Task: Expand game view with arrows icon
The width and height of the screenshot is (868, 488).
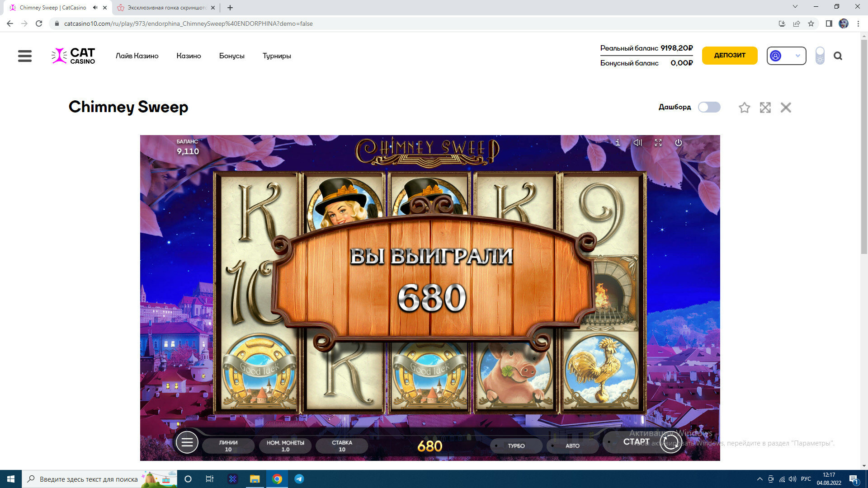Action: click(x=765, y=108)
